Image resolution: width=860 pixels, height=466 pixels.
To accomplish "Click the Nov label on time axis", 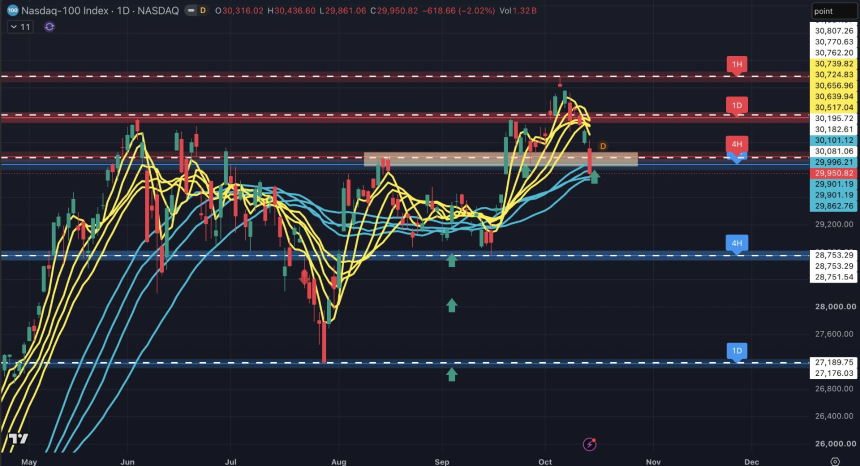I will coord(653,462).
